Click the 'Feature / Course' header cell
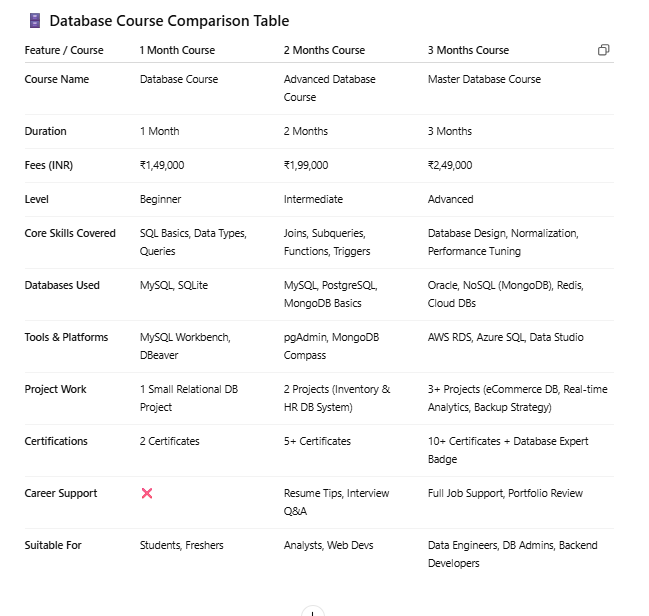The image size is (649, 616). 64,50
